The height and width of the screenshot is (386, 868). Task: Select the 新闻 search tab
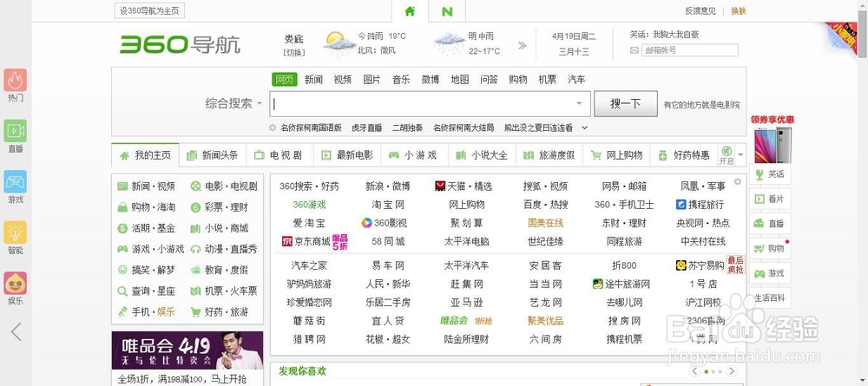(313, 80)
